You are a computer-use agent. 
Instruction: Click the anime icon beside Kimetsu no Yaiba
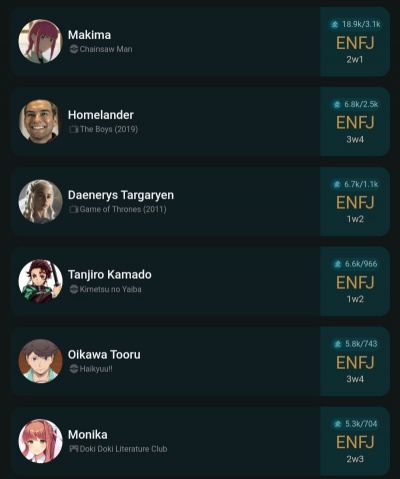(x=74, y=289)
